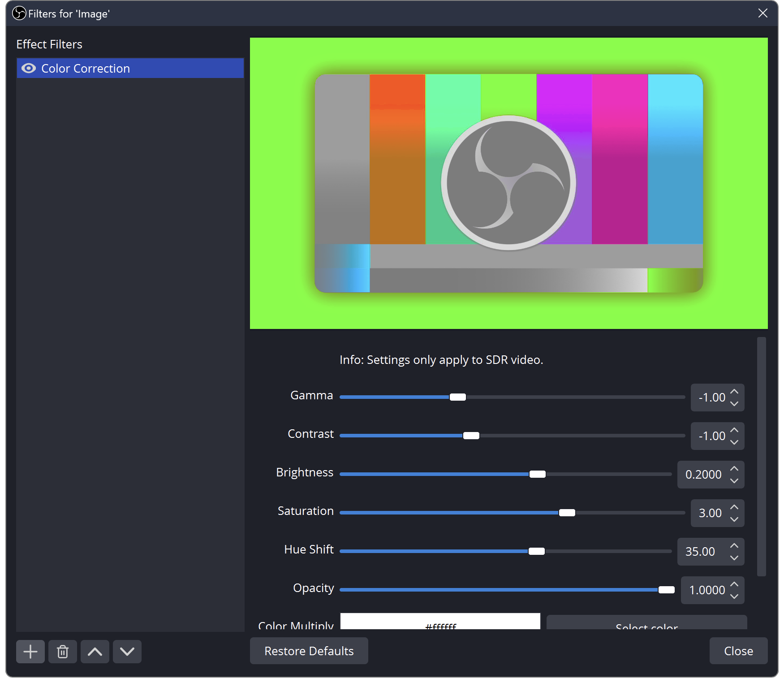Move the selected filter up
Image resolution: width=784 pixels, height=683 pixels.
[x=95, y=651]
